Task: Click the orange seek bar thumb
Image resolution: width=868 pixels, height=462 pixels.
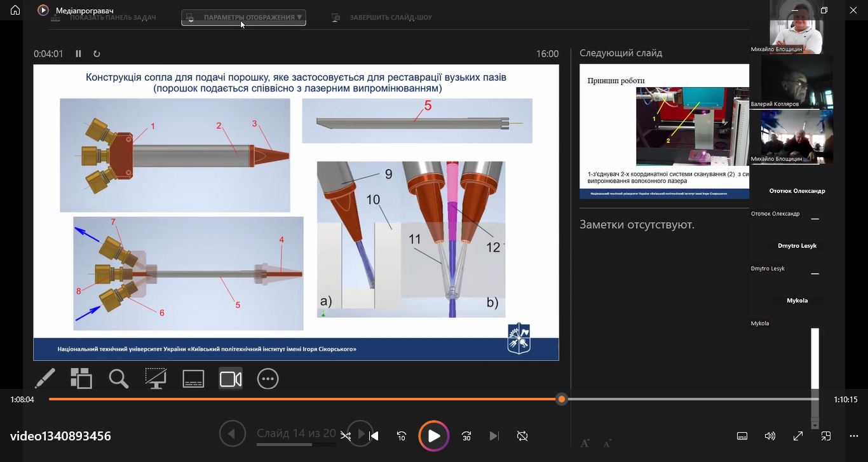Action: click(561, 399)
